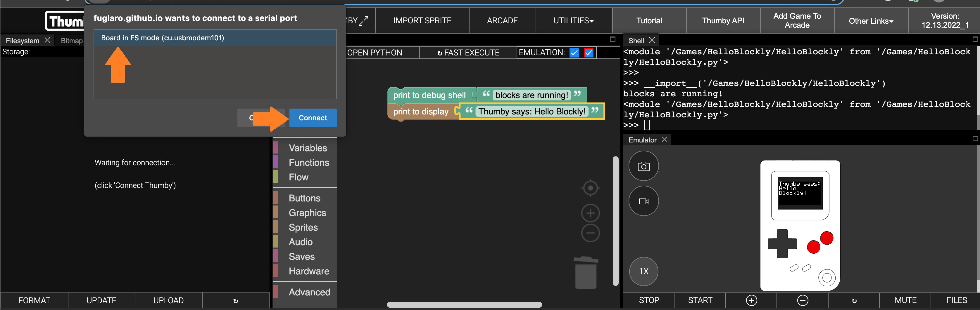Viewport: 980px width, 310px height.
Task: Zoom out on the Blockly workspace
Action: tap(590, 233)
